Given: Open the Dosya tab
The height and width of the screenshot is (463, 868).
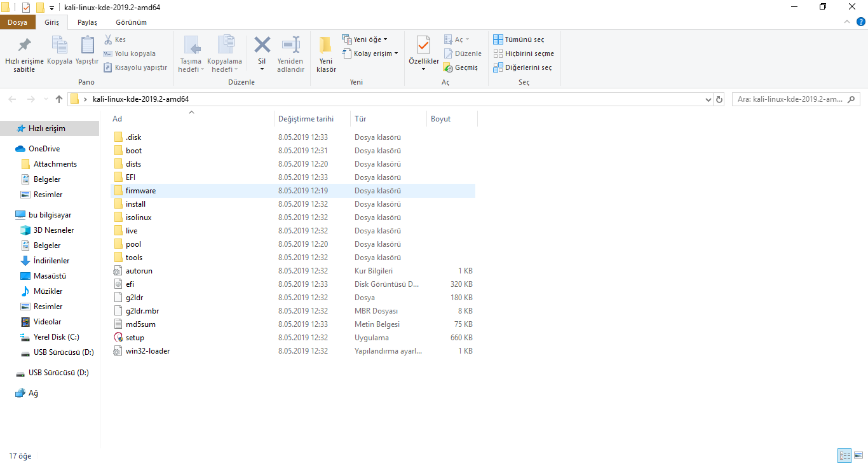Looking at the screenshot, I should point(17,22).
